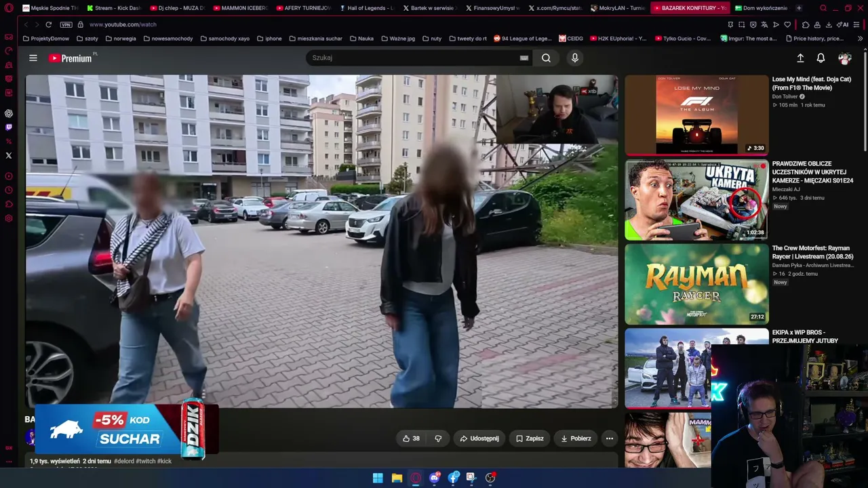Viewport: 868px width, 488px height.
Task: Open the ProjektyDomow bookmark folder
Action: (45, 39)
